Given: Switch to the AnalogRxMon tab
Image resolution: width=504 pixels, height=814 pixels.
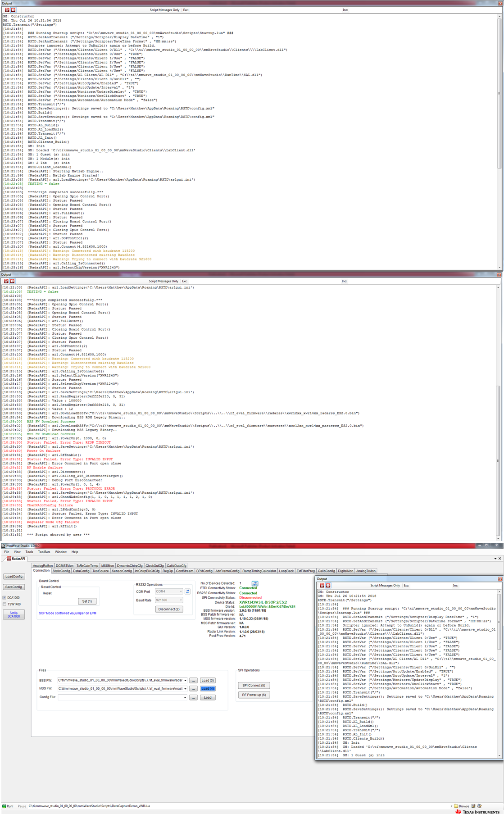Looking at the screenshot, I should (x=43, y=566).
